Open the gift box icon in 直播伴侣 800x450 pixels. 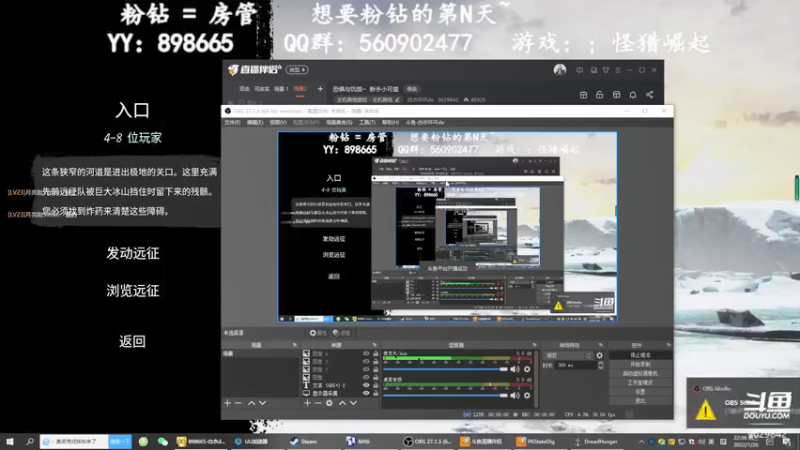[x=583, y=95]
